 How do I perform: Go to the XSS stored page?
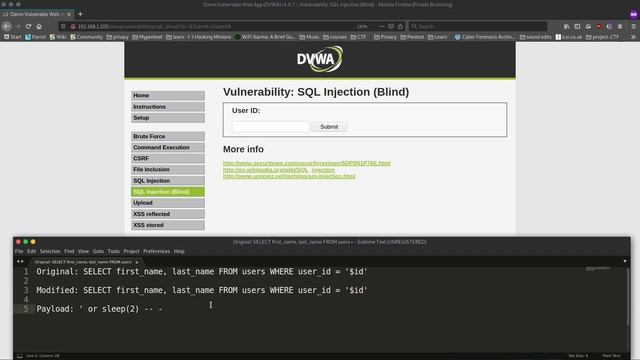tap(168, 225)
